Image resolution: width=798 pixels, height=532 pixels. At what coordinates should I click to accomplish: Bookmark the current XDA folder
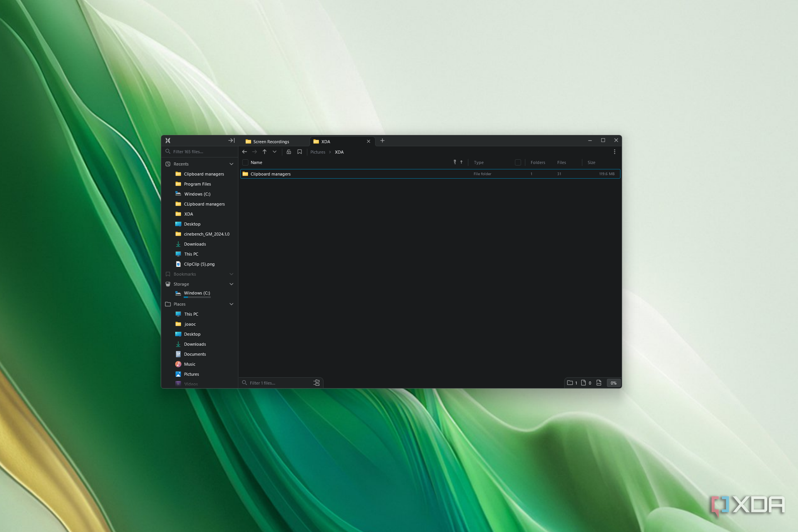point(300,152)
